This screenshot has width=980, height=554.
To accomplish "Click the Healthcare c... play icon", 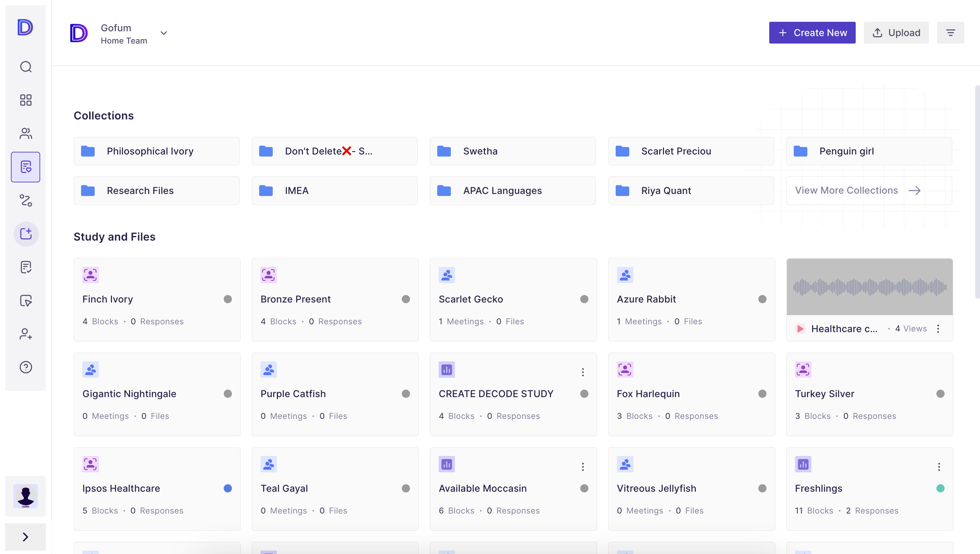I will 800,329.
